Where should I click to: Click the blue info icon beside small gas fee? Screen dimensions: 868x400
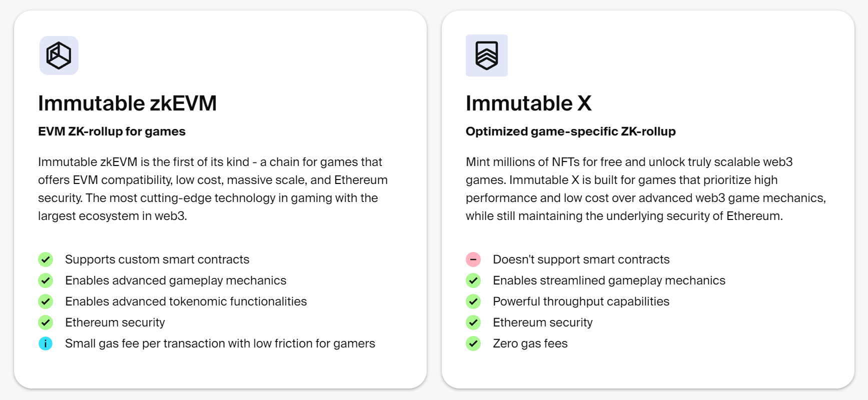tap(46, 343)
